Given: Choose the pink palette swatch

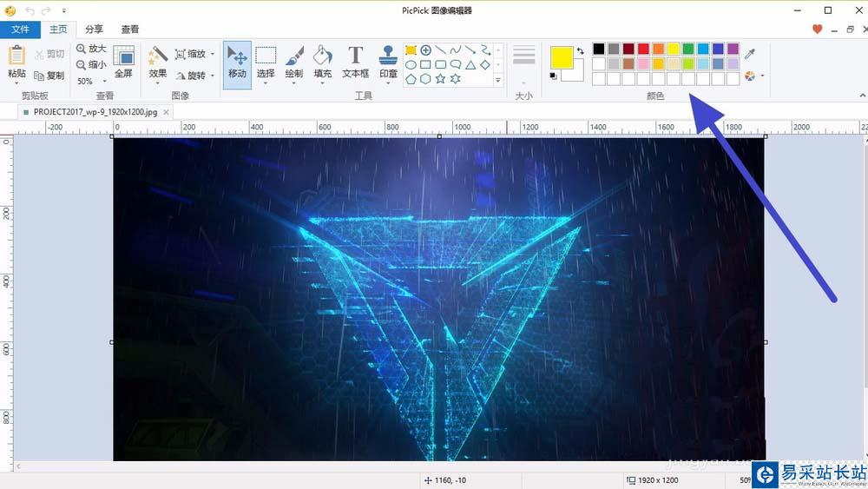Looking at the screenshot, I should click(643, 63).
